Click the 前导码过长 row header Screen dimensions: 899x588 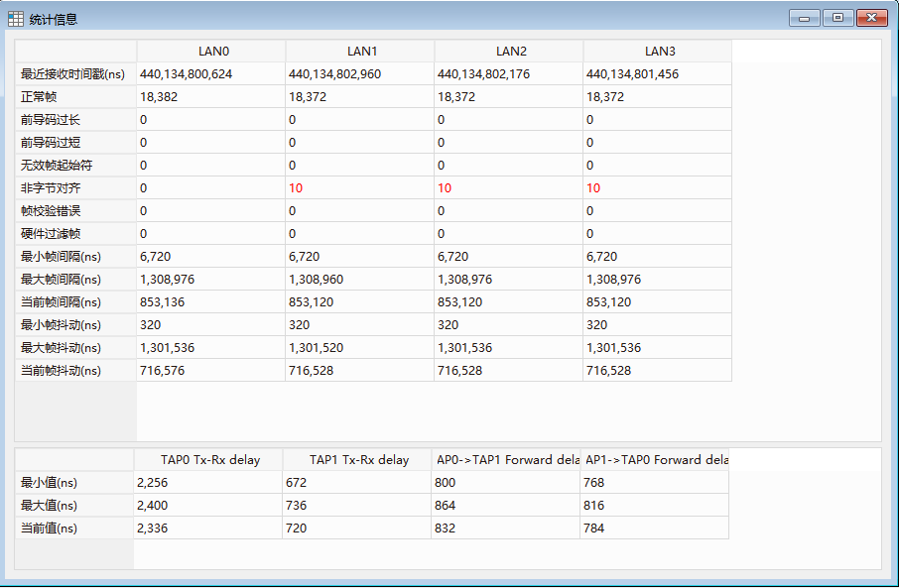pyautogui.click(x=75, y=120)
